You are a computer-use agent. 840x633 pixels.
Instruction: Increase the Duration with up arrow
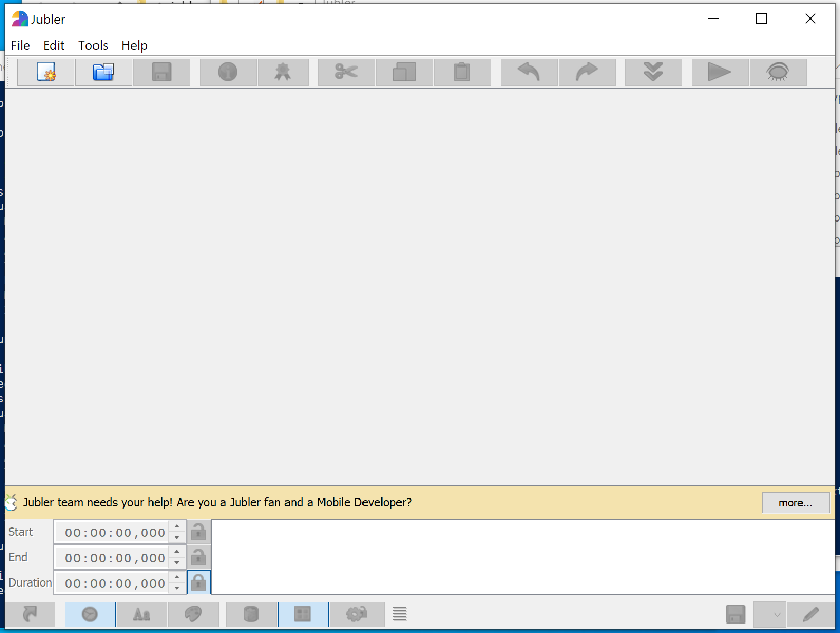tap(177, 578)
